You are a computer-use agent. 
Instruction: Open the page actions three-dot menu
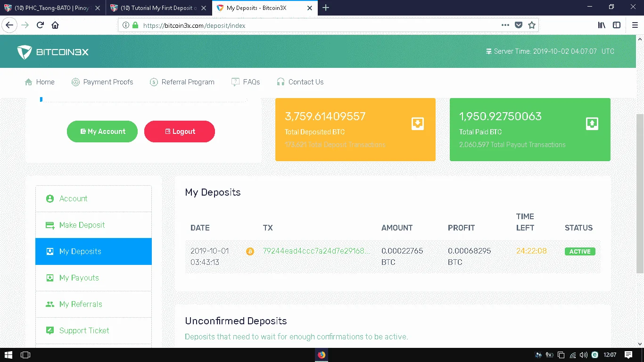click(x=505, y=25)
